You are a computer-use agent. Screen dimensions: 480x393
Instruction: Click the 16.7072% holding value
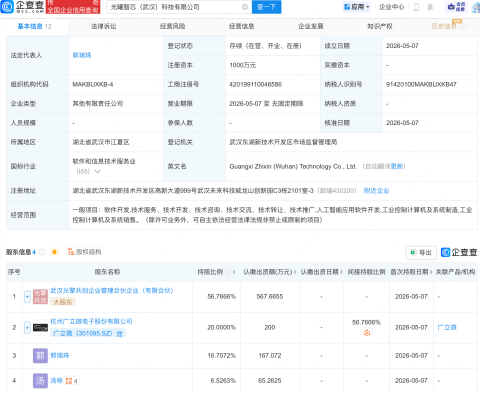click(x=221, y=356)
